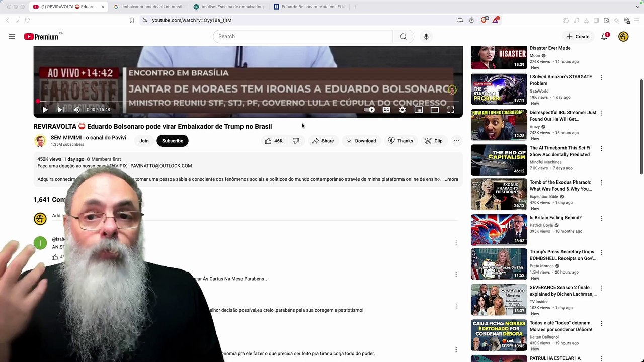This screenshot has height=362, width=644.
Task: Open the browser main menu hamburger icon
Action: 637,20
